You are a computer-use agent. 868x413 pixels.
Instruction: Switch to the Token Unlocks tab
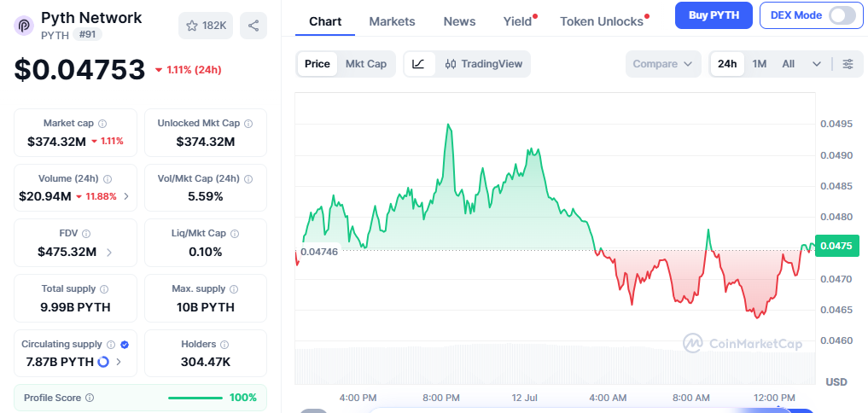pyautogui.click(x=602, y=21)
